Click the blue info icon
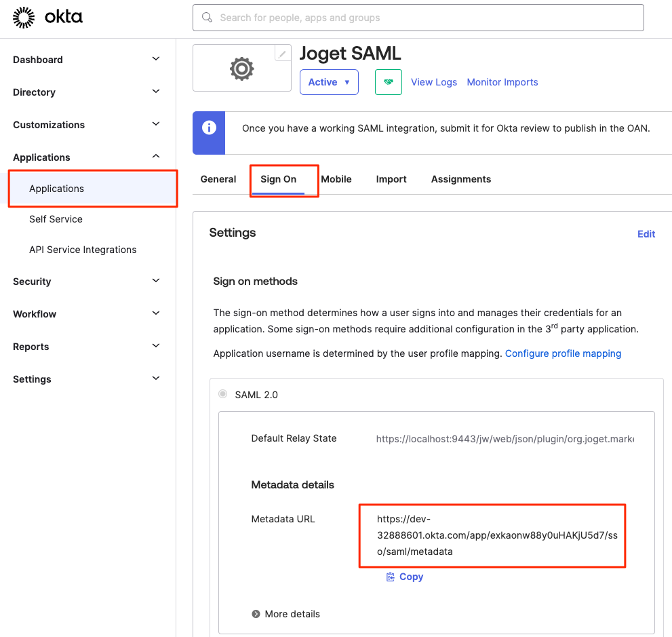The height and width of the screenshot is (637, 672). 209,128
